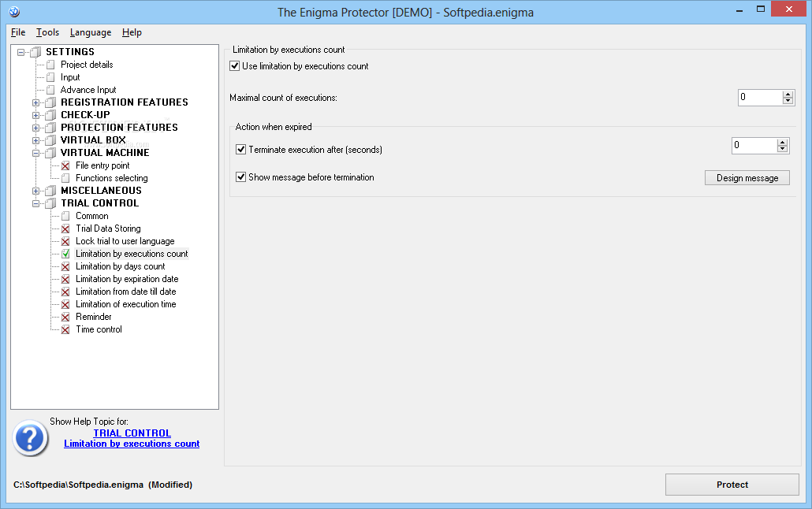Increase Maximal count of executions value
The image size is (812, 509).
[788, 95]
